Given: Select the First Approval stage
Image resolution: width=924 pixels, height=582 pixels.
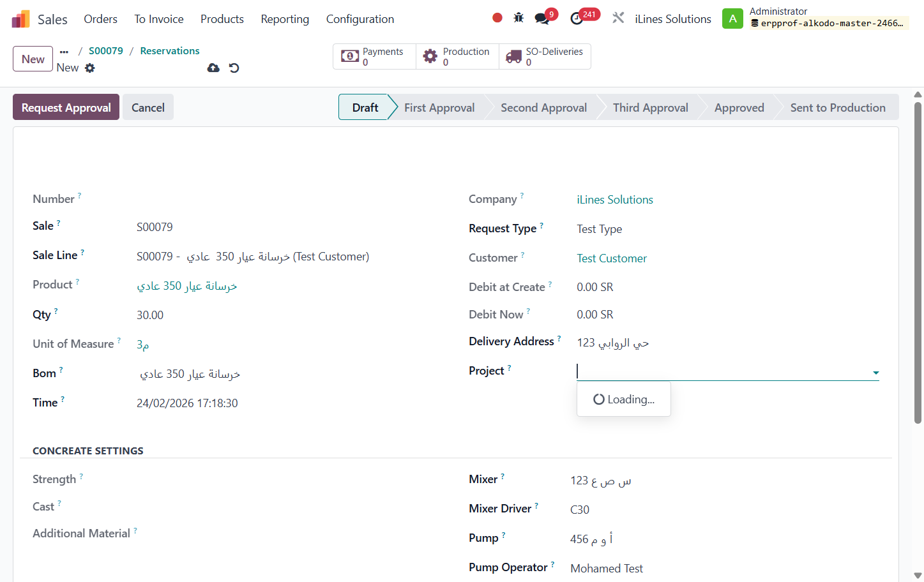Looking at the screenshot, I should [439, 107].
